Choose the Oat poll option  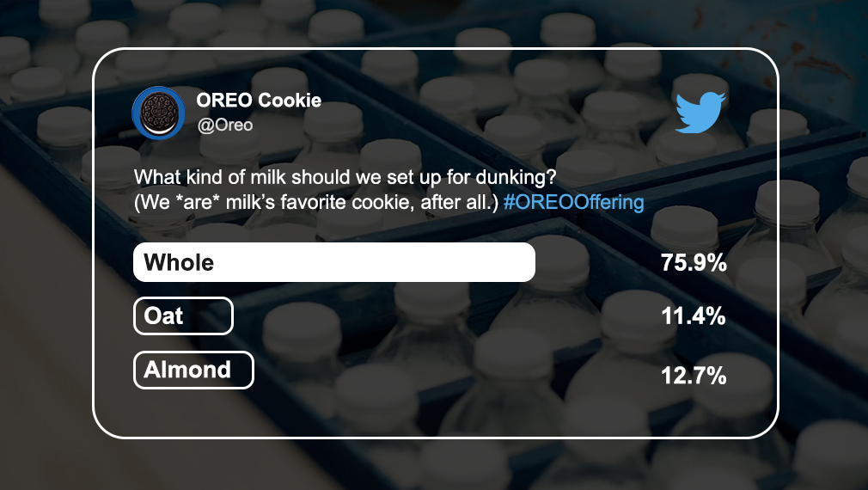(183, 316)
